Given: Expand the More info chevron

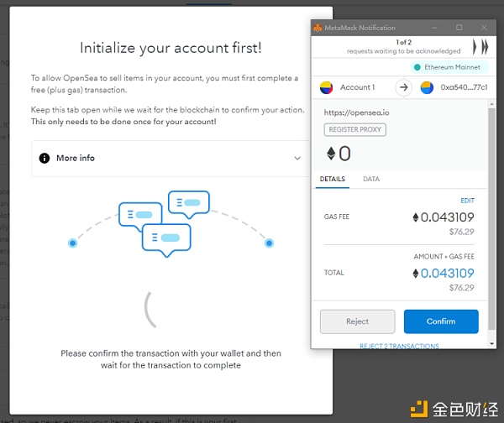Looking at the screenshot, I should [x=297, y=158].
